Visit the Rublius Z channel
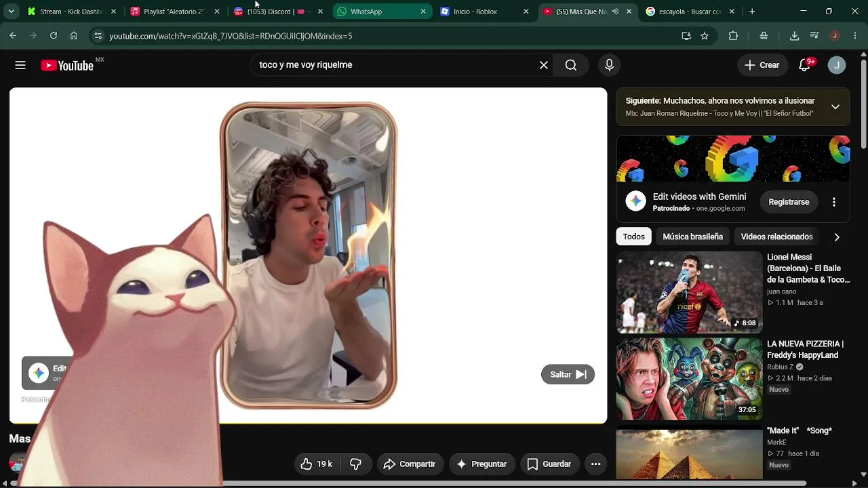This screenshot has width=868, height=488. tap(780, 367)
